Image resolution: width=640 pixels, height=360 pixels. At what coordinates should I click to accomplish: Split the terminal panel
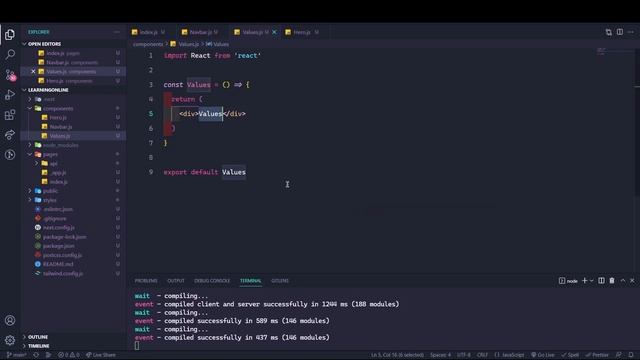[601, 281]
